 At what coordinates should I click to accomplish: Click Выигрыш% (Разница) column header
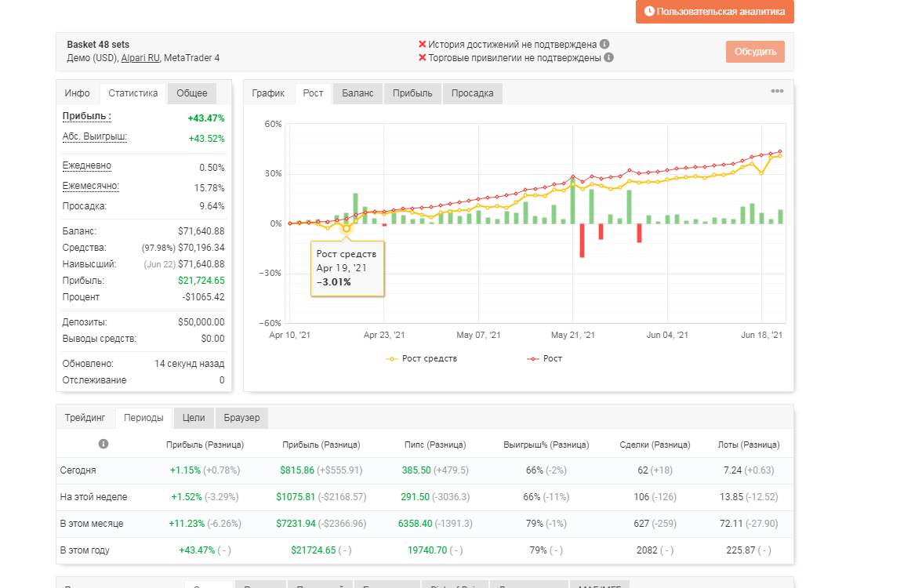pyautogui.click(x=546, y=445)
